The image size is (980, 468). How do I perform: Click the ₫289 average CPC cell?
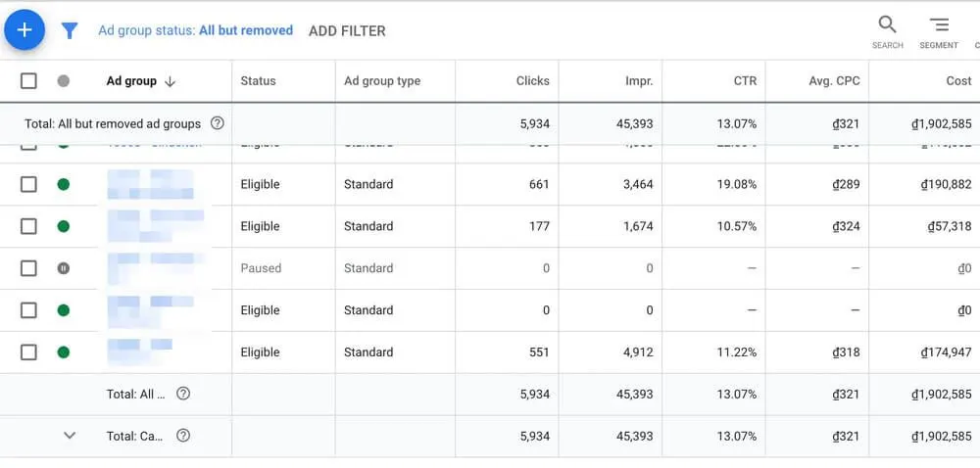click(x=847, y=184)
